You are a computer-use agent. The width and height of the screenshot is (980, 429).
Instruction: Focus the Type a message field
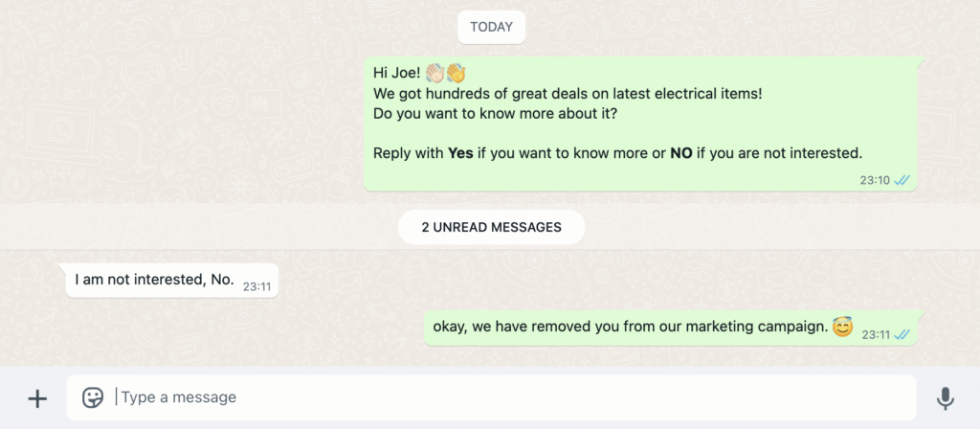point(491,397)
